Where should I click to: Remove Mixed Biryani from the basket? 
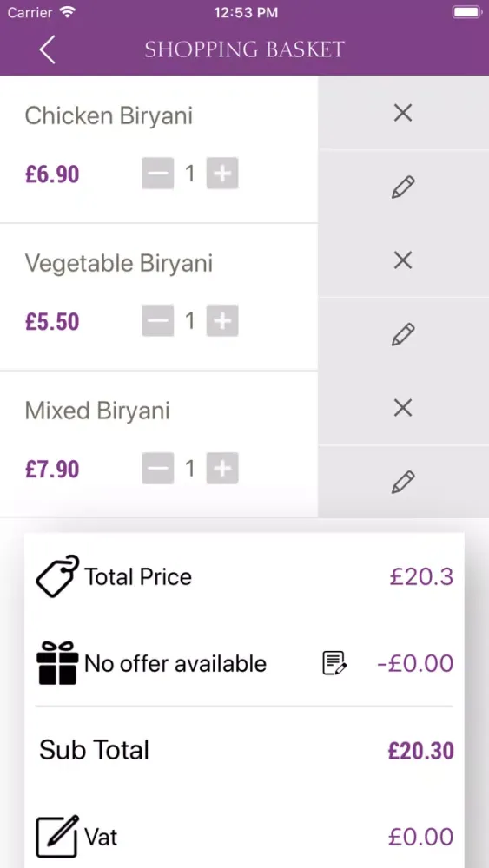(403, 408)
